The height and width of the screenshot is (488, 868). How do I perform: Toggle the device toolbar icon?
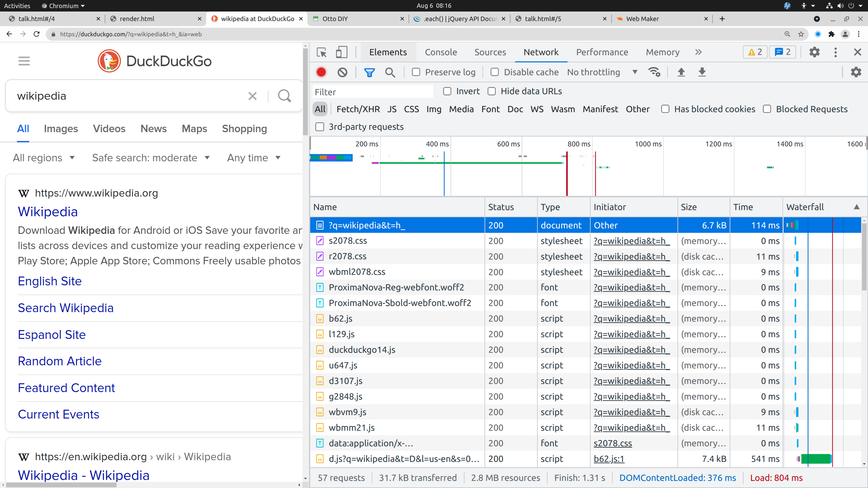(341, 53)
